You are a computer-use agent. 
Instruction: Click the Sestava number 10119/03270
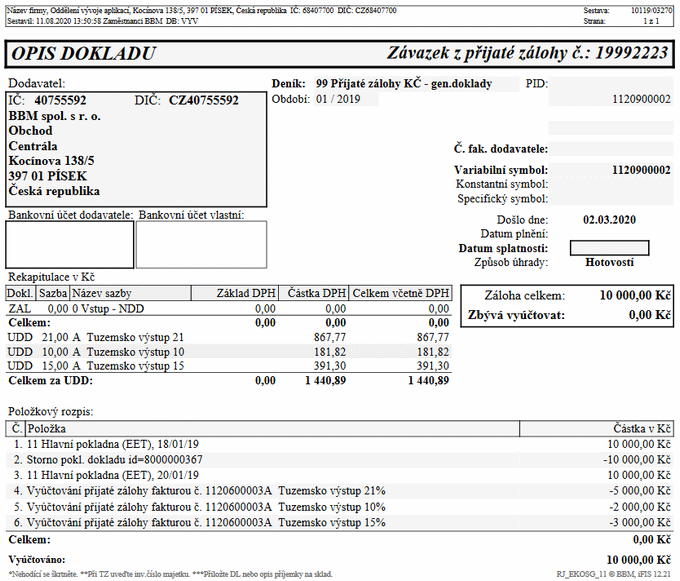651,10
